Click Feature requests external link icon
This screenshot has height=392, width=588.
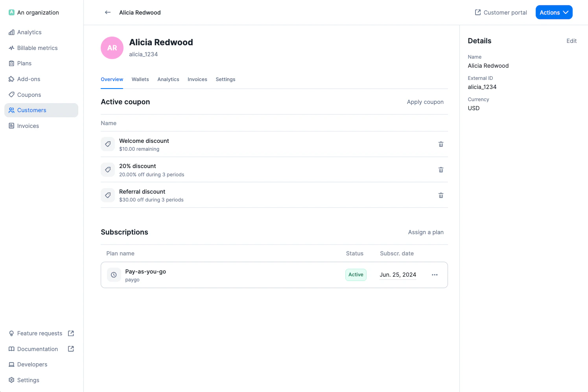71,333
